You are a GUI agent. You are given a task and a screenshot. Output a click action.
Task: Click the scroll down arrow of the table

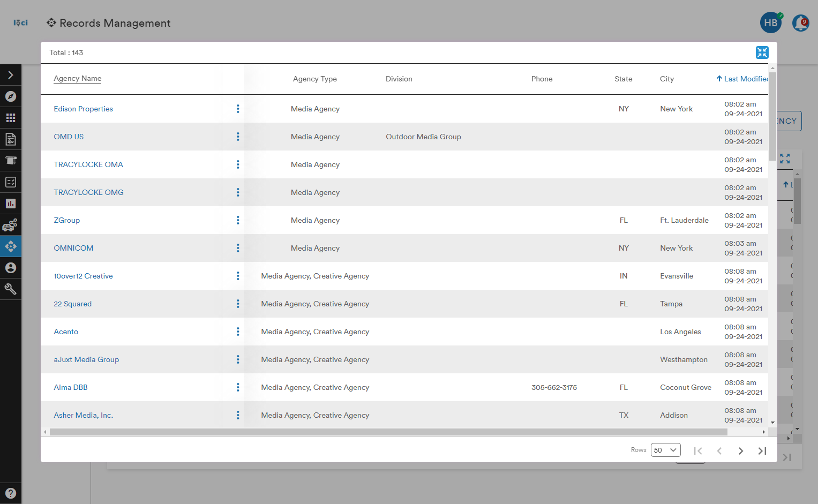tap(772, 423)
